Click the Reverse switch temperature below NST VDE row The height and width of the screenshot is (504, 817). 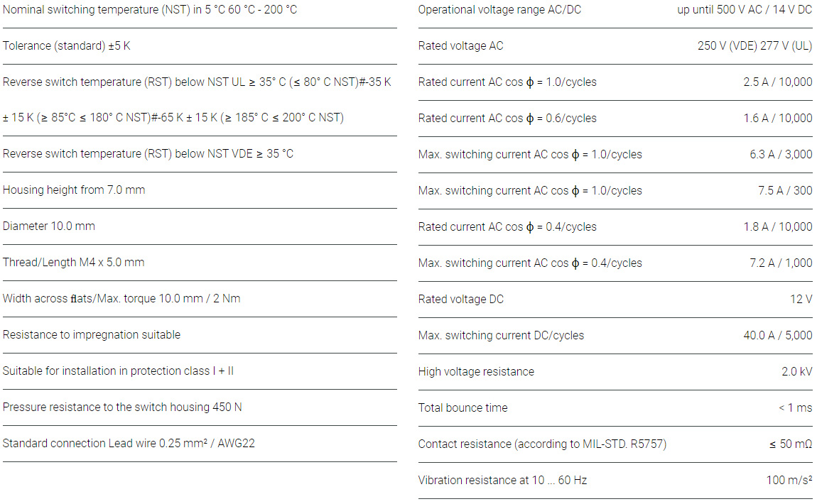pyautogui.click(x=148, y=154)
